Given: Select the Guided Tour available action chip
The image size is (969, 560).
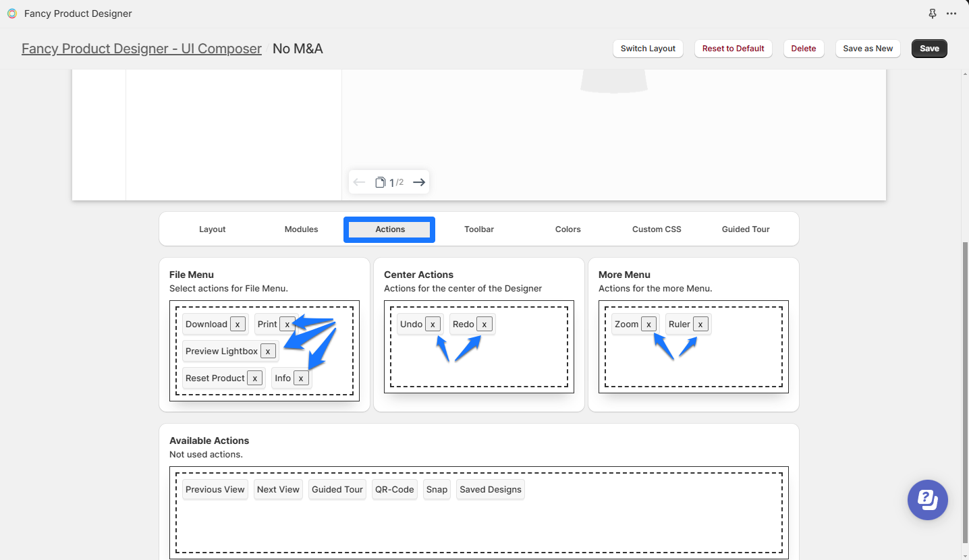Looking at the screenshot, I should [x=337, y=490].
